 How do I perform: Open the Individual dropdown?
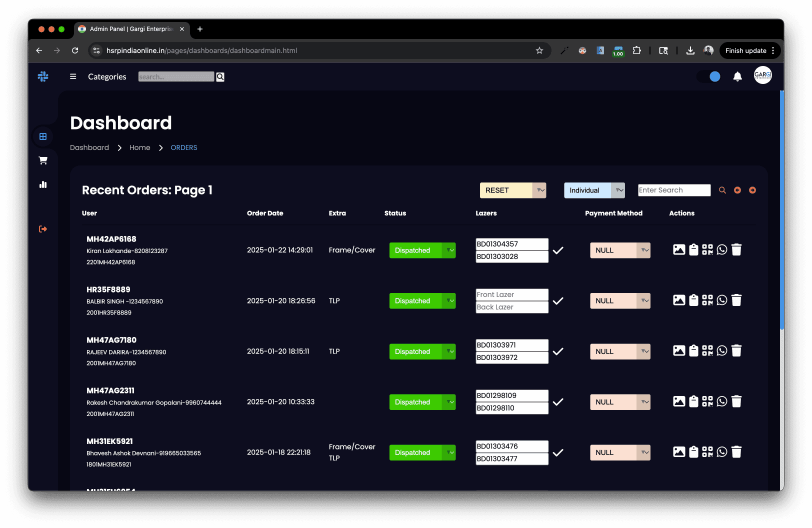tap(594, 190)
